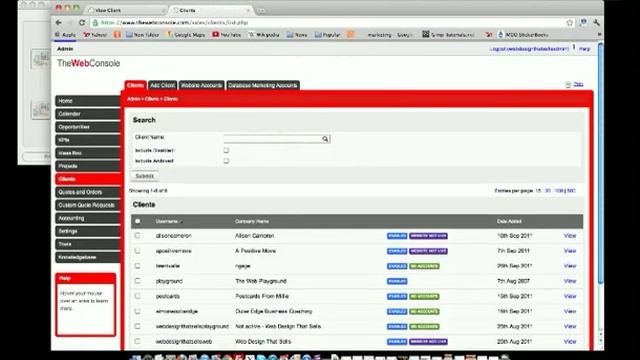Check the row checkbox for webdesignthatsellsweb
Viewport: 640px width, 360px height.
pyautogui.click(x=138, y=341)
